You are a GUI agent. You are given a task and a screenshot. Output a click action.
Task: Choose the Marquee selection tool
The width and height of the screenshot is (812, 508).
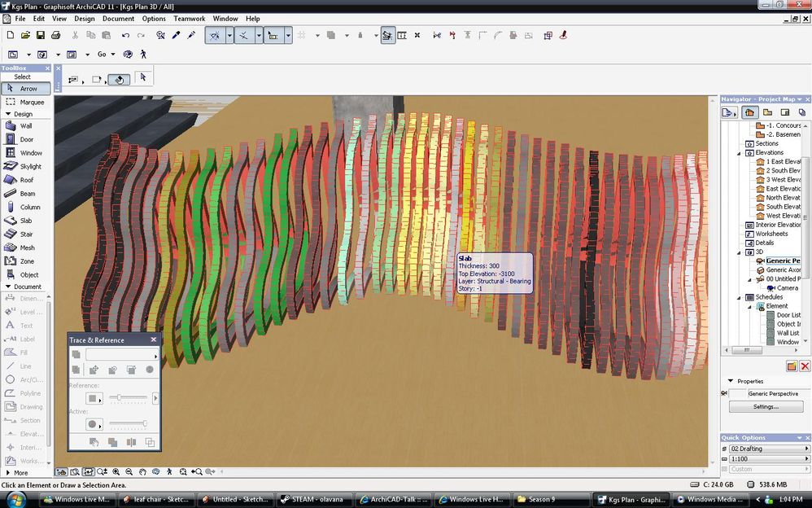(26, 102)
